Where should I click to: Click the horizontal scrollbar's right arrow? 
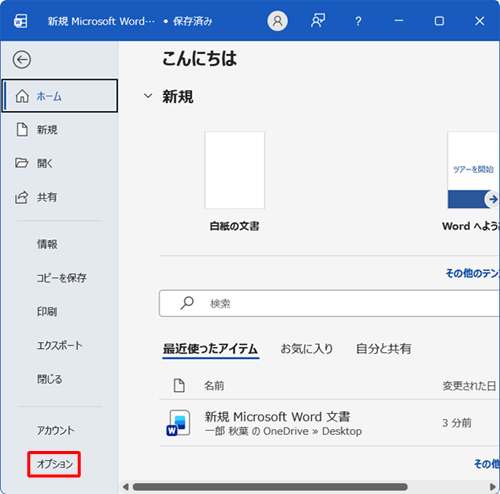493,487
